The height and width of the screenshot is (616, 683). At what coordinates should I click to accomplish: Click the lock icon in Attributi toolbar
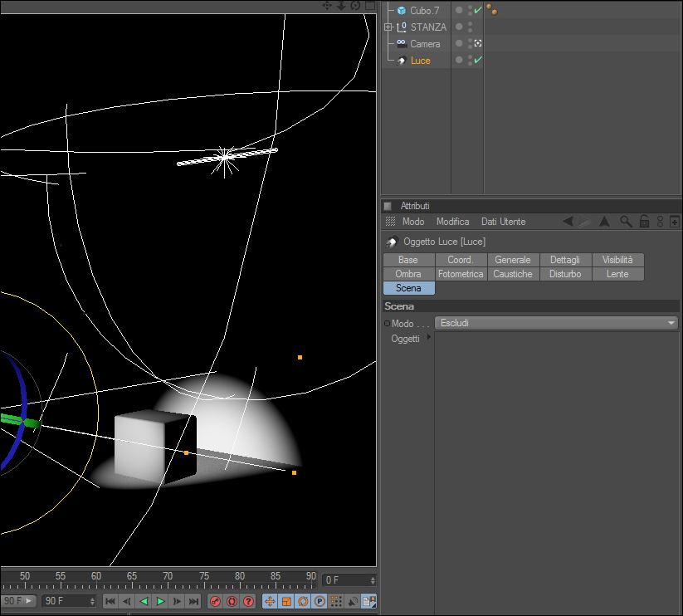(x=644, y=222)
